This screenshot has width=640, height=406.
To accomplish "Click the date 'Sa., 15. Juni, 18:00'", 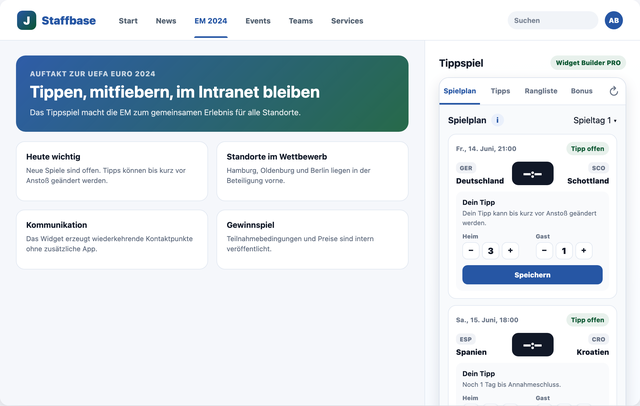I will pos(487,320).
